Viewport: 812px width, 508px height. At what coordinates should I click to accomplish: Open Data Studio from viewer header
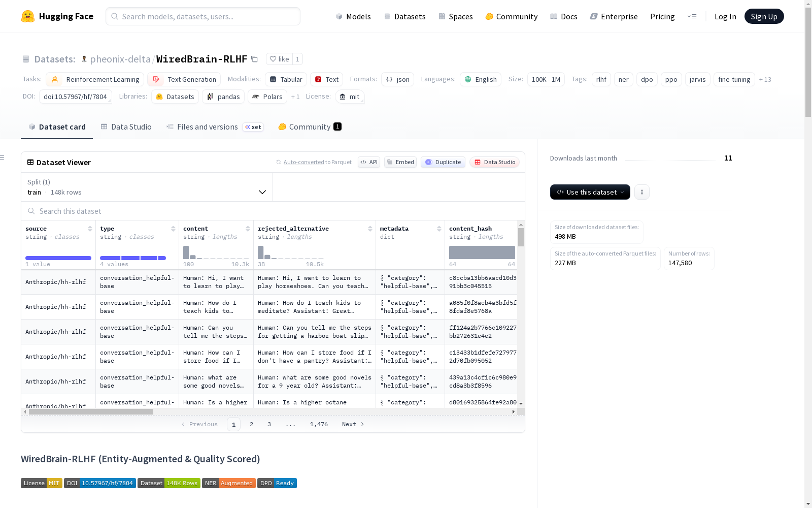coord(494,162)
